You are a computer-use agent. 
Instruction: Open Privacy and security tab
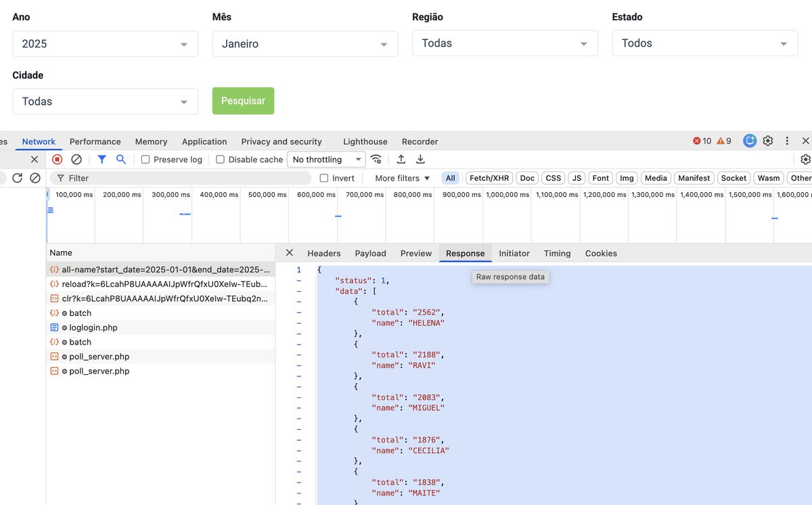click(281, 141)
